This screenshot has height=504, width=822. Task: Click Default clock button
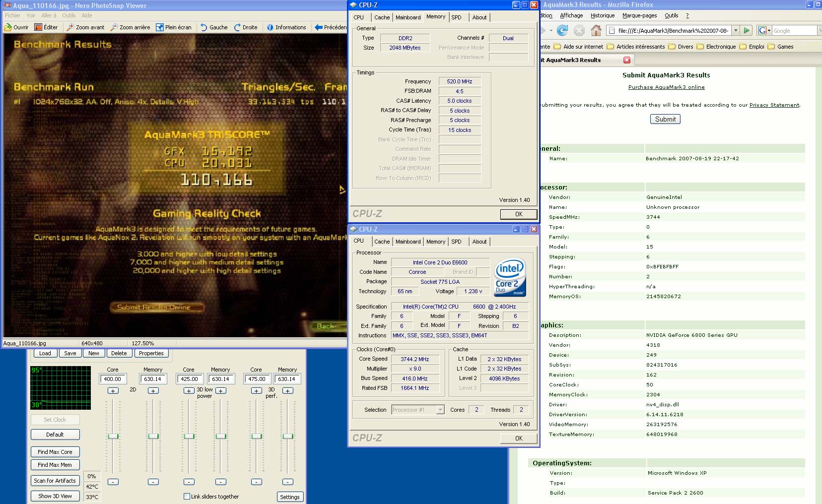(x=55, y=435)
